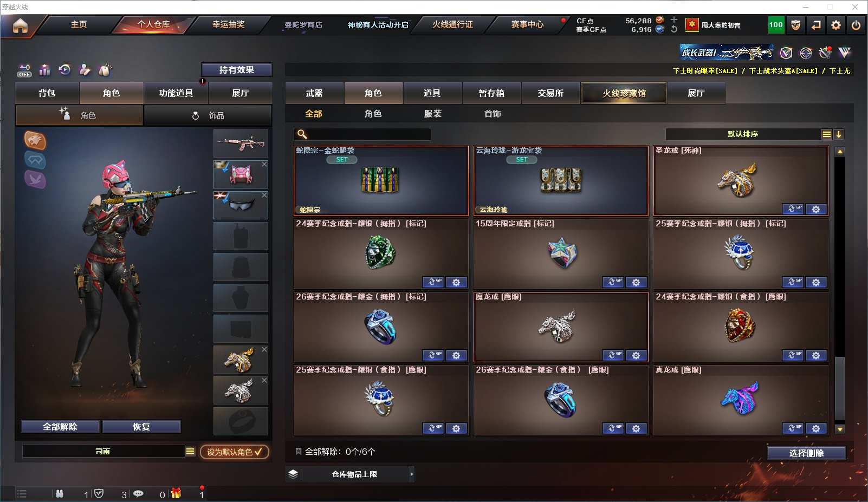The image size is (868, 502).
Task: Click the 选择删除 button
Action: coord(807,453)
